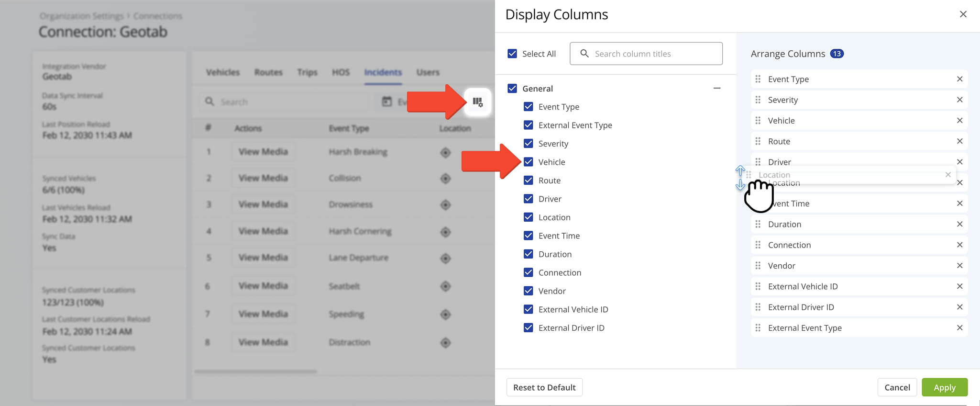Uncheck the Location column checkbox
This screenshot has height=406, width=980.
[x=529, y=217]
